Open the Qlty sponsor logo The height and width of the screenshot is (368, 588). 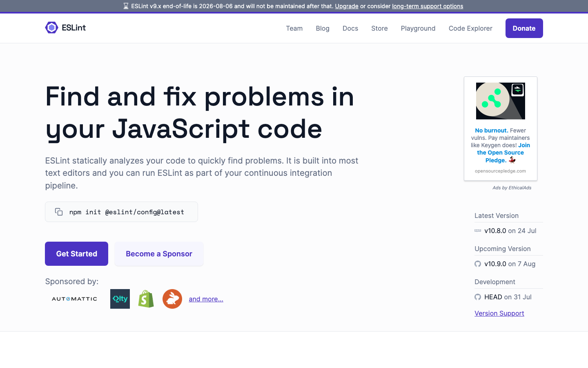point(120,299)
